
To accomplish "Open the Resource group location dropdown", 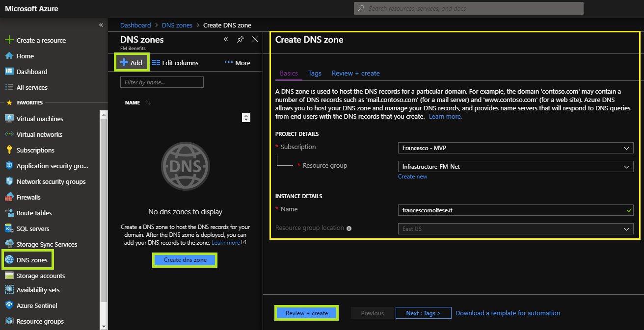I will (515, 229).
